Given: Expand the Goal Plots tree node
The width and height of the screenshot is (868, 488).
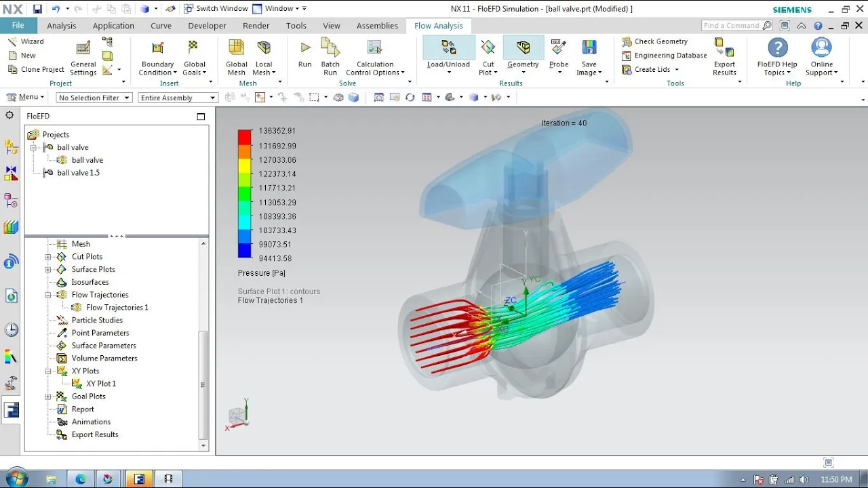Looking at the screenshot, I should [x=48, y=396].
